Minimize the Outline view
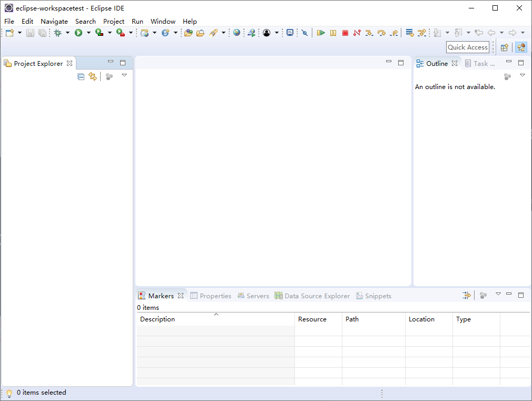 click(509, 62)
